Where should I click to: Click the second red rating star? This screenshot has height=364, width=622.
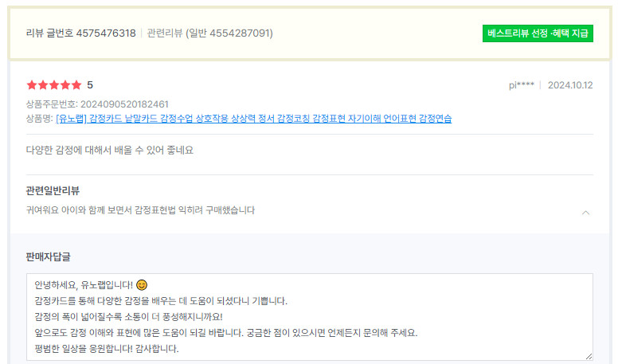tap(42, 85)
